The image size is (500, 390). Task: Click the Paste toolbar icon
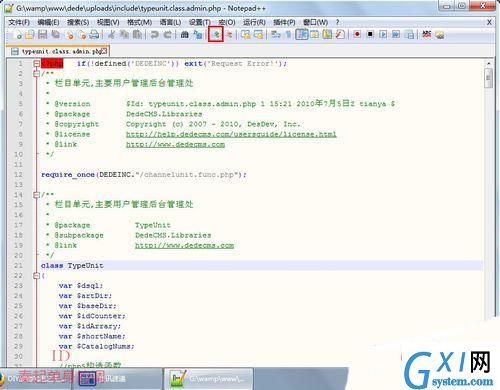coord(137,35)
